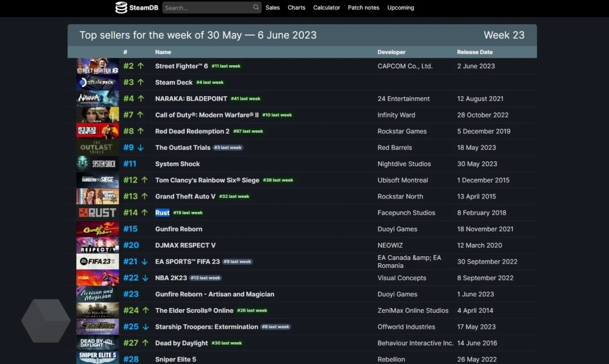Screen dimensions: 609x364
Task: Open the Red Dead Redemption 2 link
Action: pyautogui.click(x=192, y=131)
